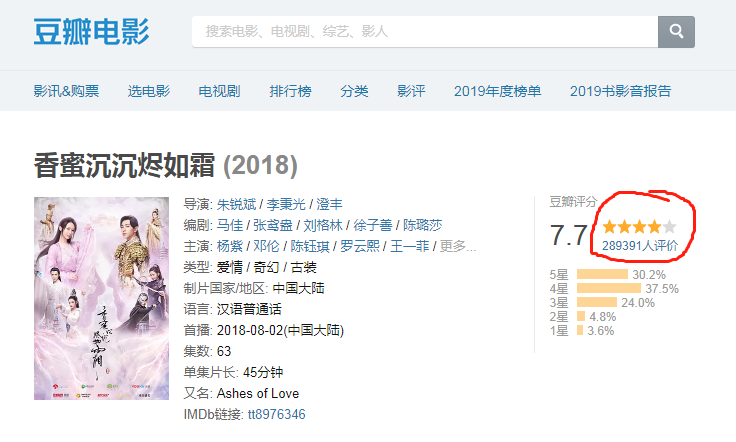Click the language value 汉语普通话

pyautogui.click(x=249, y=309)
